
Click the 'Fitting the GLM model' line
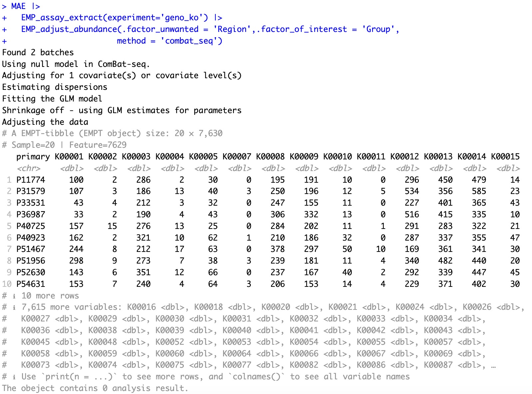click(x=52, y=99)
